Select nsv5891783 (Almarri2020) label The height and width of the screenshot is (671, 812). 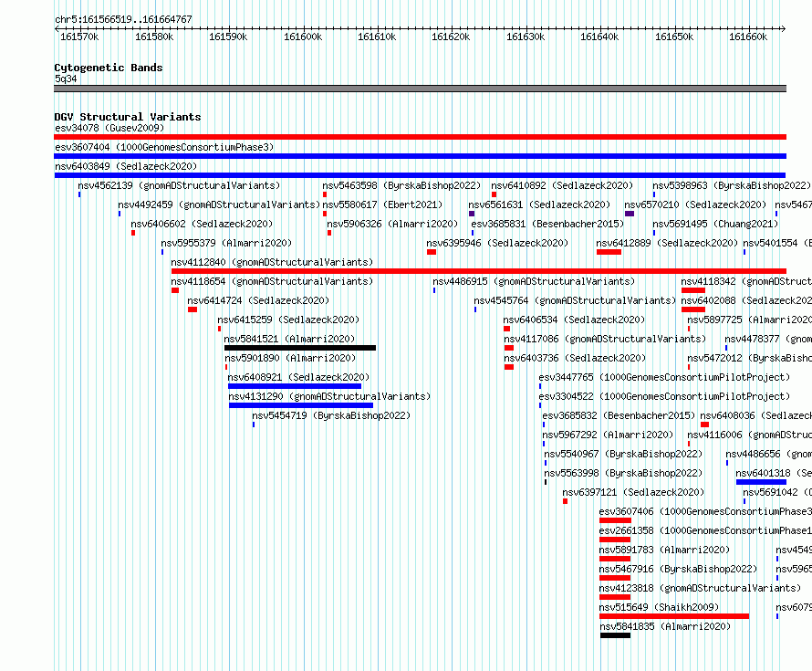point(664,550)
